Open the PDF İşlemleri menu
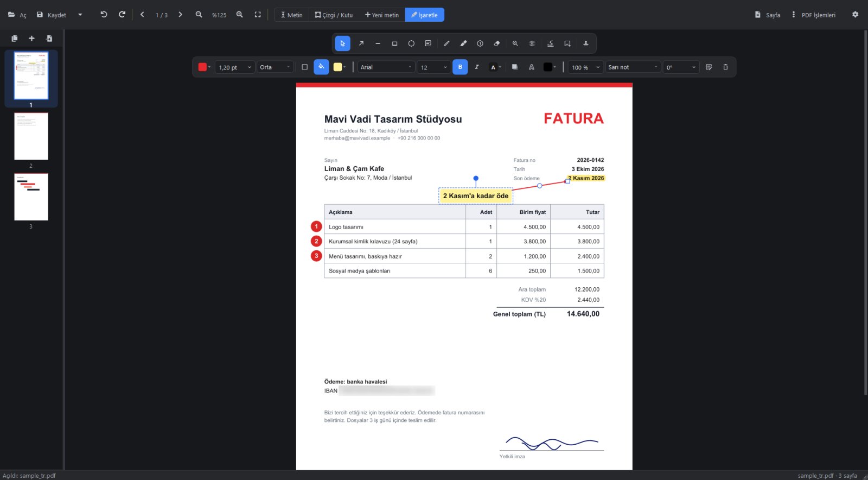The width and height of the screenshot is (868, 480). click(813, 15)
